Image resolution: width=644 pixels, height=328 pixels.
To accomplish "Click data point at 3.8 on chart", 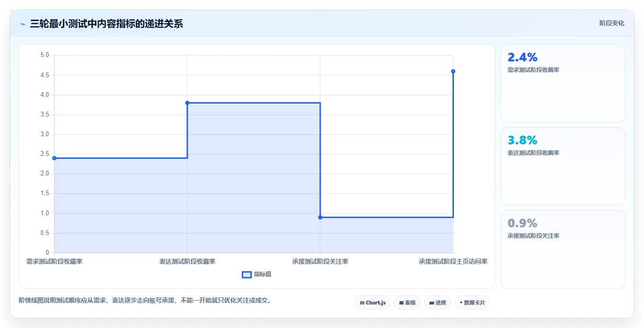I will coord(187,103).
